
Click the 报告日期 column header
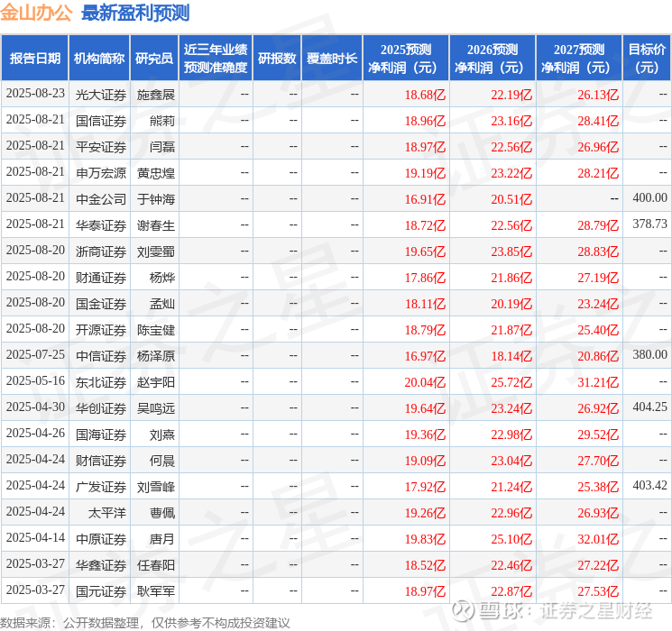[x=34, y=59]
